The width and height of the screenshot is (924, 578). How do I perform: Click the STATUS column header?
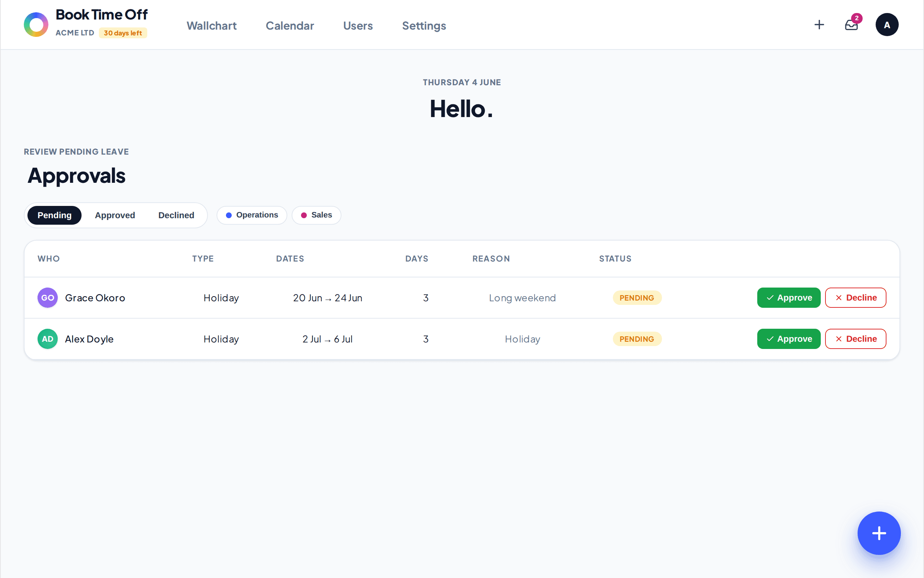point(615,259)
